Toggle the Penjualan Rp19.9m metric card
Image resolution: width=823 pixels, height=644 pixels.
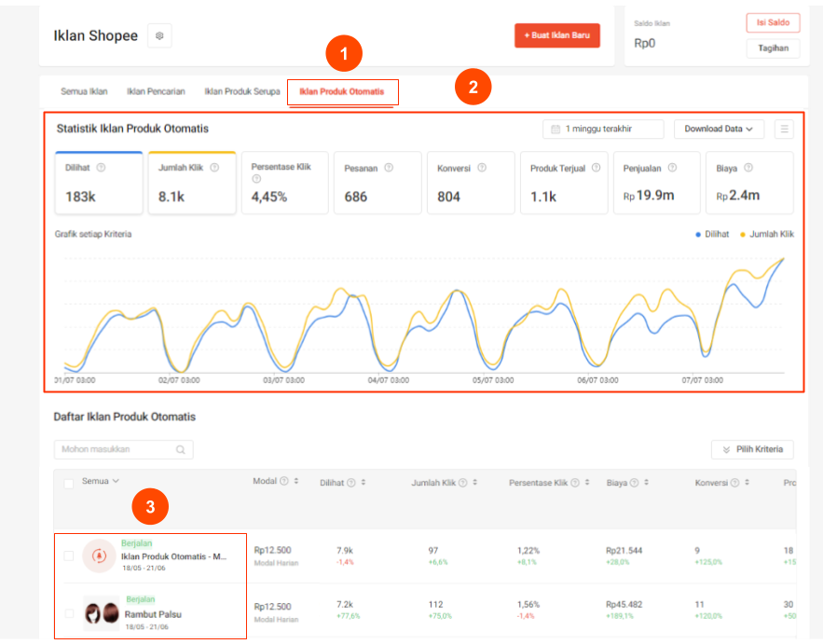coord(656,183)
